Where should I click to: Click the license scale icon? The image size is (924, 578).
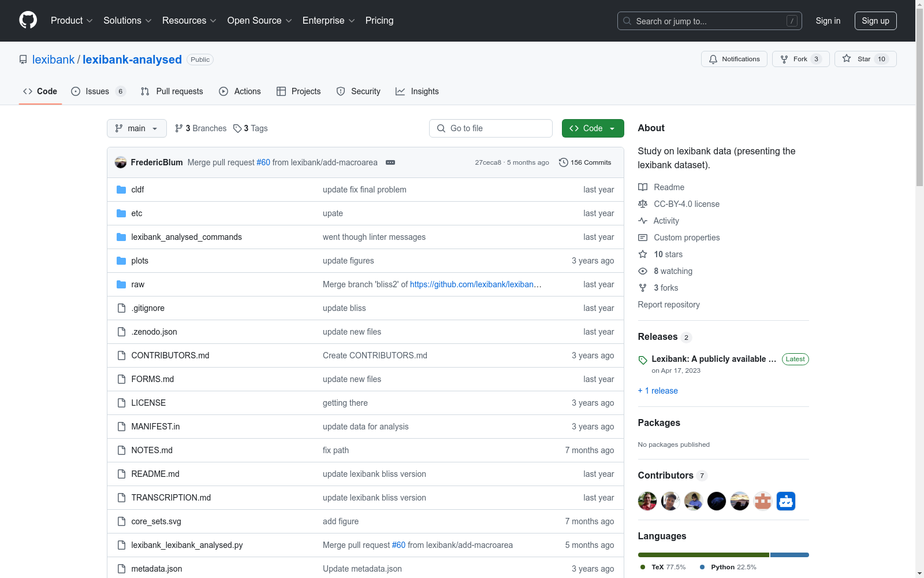(x=643, y=204)
